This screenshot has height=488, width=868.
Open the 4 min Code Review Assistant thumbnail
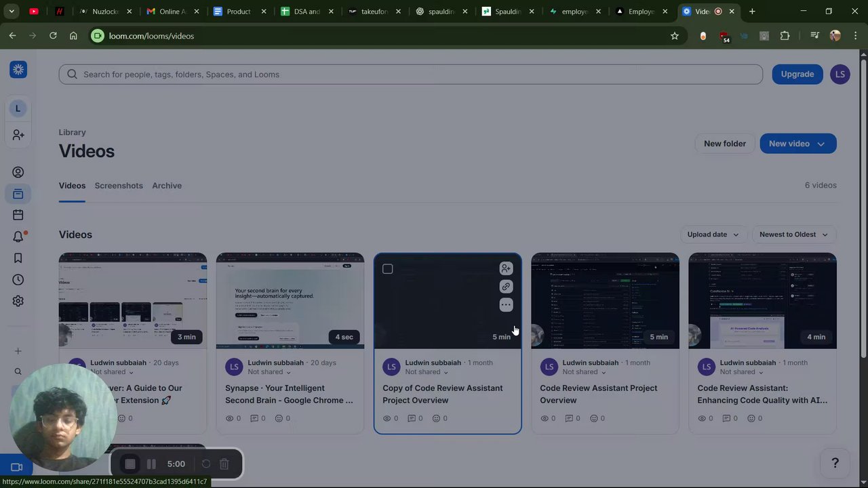point(762,301)
